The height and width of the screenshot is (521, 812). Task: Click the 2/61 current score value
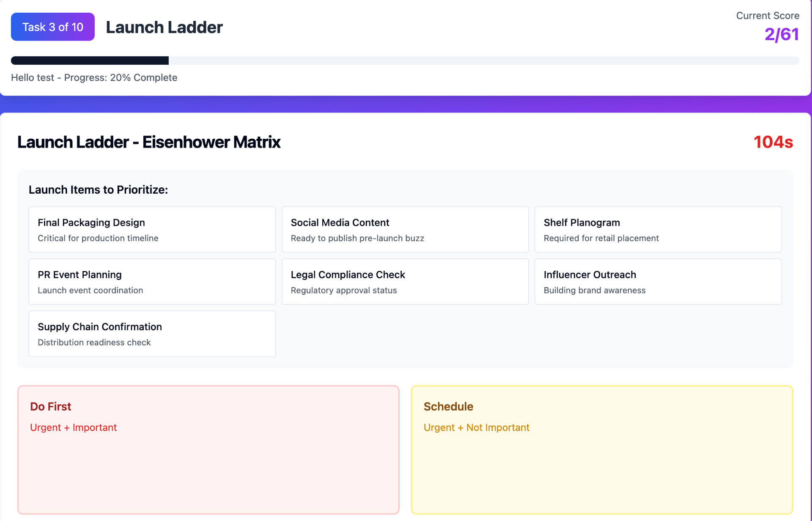click(781, 34)
